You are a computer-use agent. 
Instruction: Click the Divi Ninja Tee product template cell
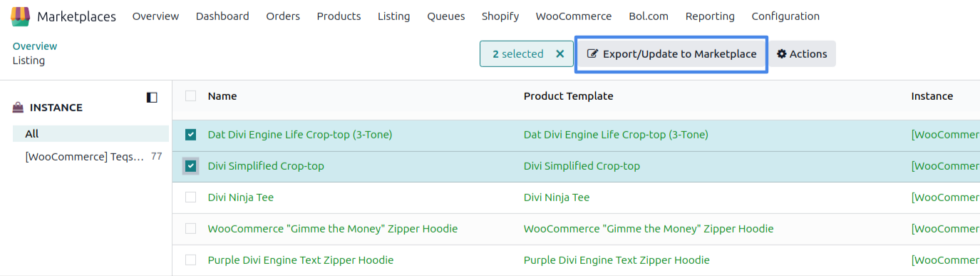[557, 198]
